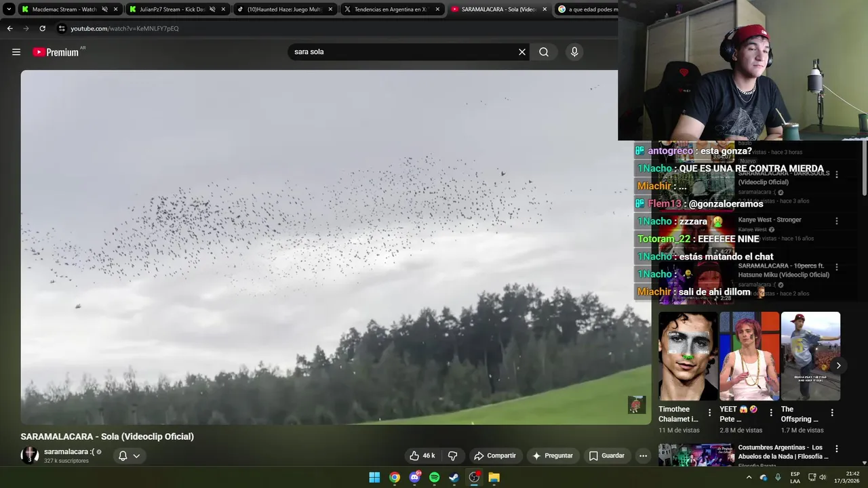Click the Preguntar button

[x=553, y=455]
